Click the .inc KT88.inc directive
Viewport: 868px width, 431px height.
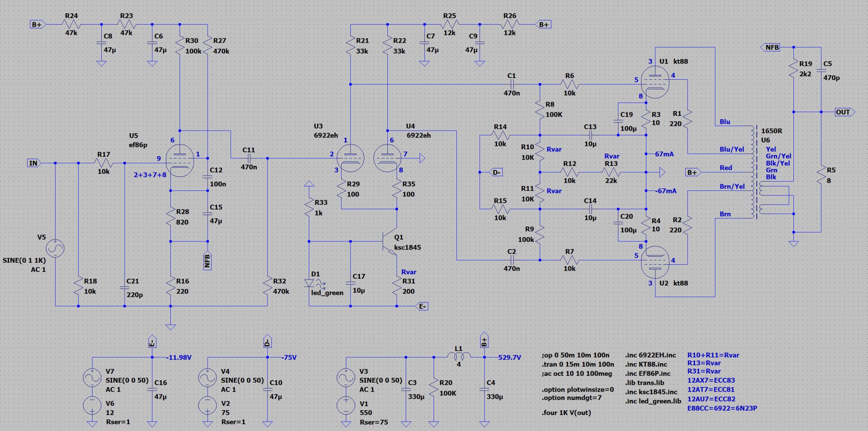pyautogui.click(x=646, y=364)
